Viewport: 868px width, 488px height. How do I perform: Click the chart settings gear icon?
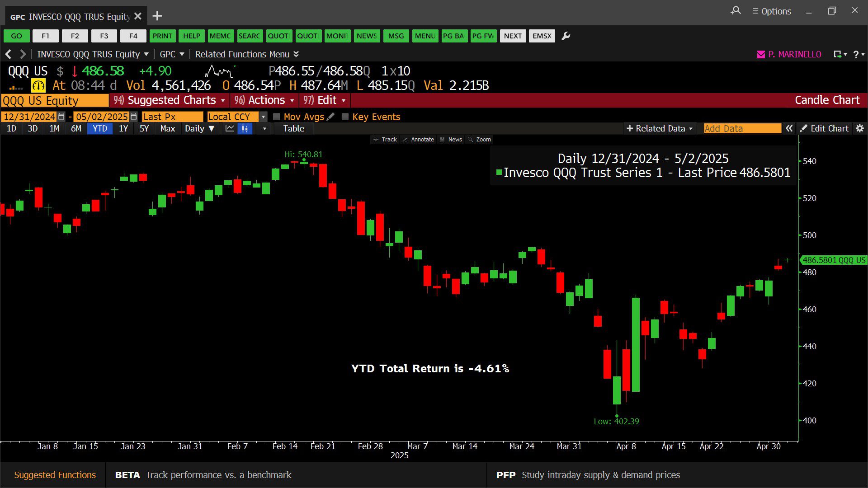click(x=860, y=129)
